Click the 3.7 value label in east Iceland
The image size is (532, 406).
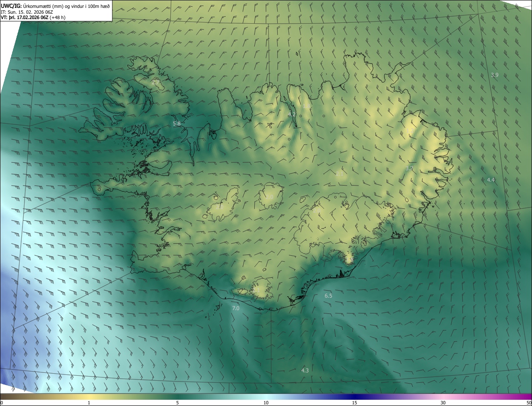pyautogui.click(x=409, y=169)
